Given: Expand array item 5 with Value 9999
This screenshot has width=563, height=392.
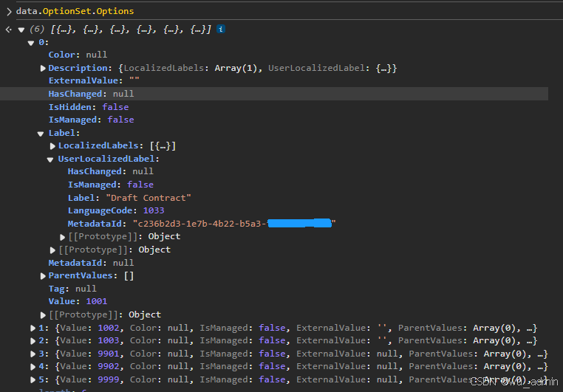Looking at the screenshot, I should tap(33, 379).
